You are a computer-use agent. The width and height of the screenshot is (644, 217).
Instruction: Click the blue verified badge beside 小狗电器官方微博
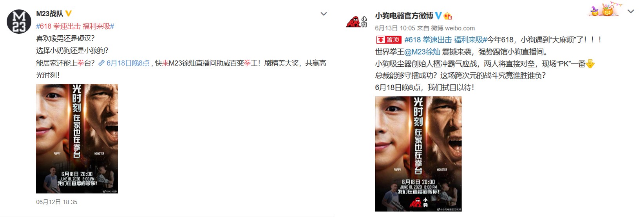pos(438,16)
